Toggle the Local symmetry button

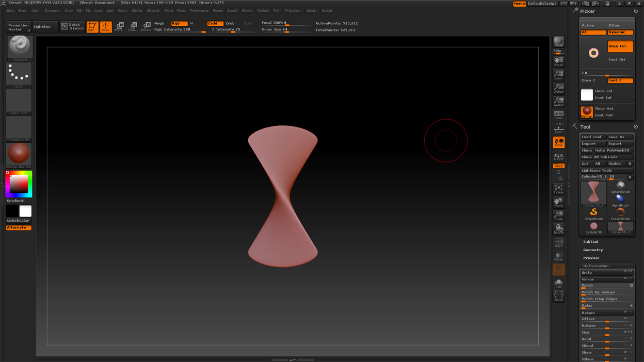point(558,142)
